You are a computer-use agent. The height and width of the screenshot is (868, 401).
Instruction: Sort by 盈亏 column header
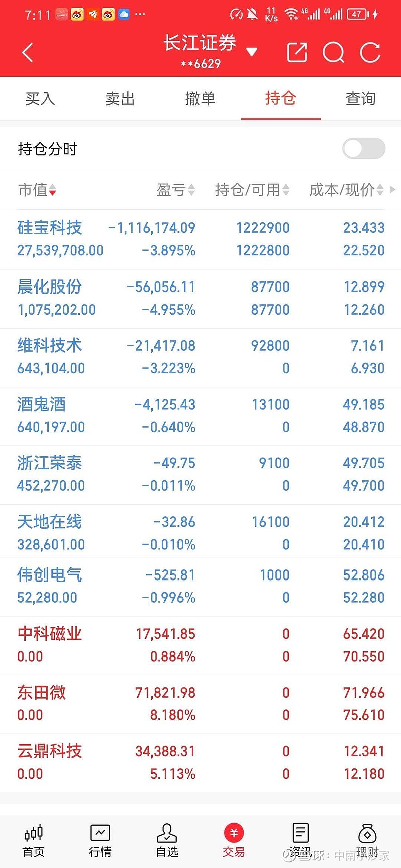[176, 190]
